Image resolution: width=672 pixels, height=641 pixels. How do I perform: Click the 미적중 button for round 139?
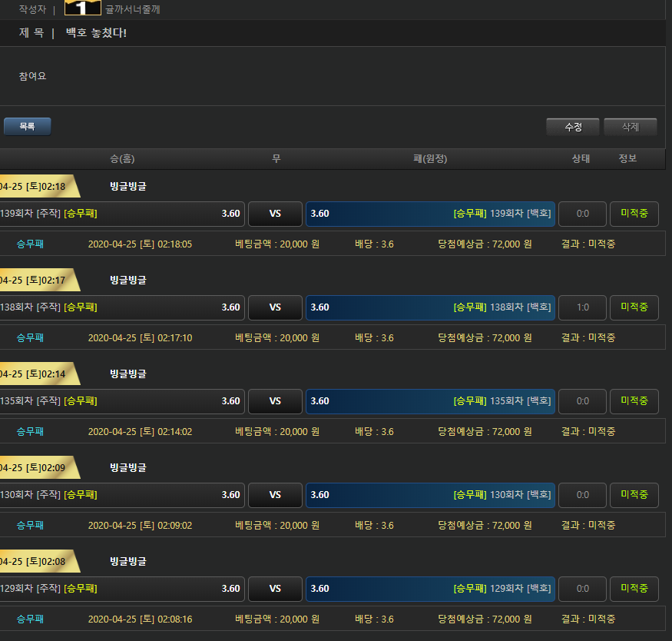click(634, 214)
